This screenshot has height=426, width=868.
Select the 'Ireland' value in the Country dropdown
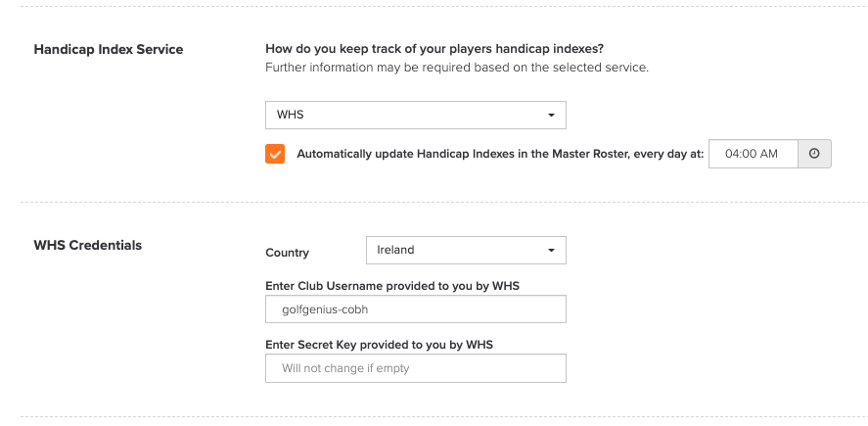click(x=395, y=250)
